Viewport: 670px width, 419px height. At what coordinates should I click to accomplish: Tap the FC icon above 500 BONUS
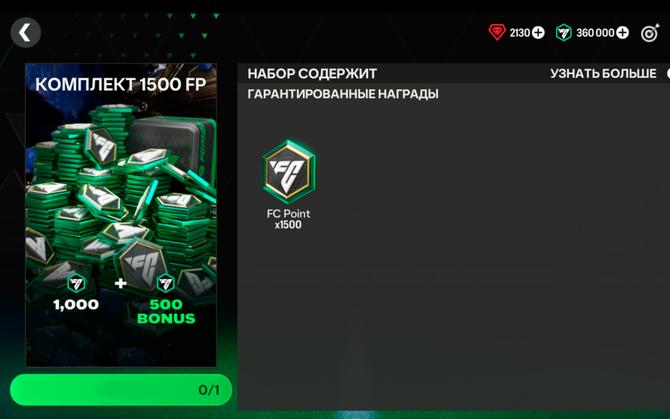(166, 283)
